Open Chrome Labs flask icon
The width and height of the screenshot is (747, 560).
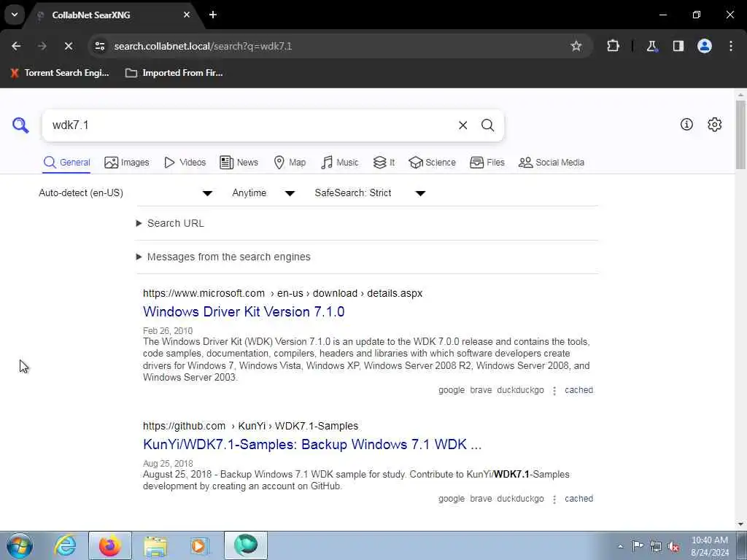pos(651,46)
